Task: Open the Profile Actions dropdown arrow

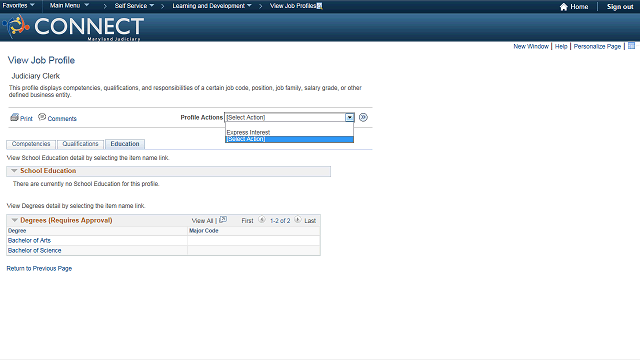Action: [349, 118]
